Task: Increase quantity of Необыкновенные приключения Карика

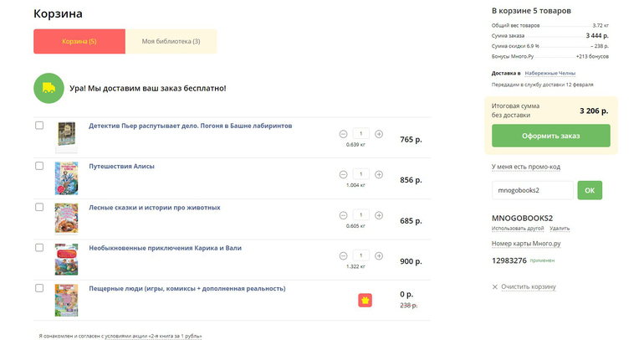Action: coord(379,255)
